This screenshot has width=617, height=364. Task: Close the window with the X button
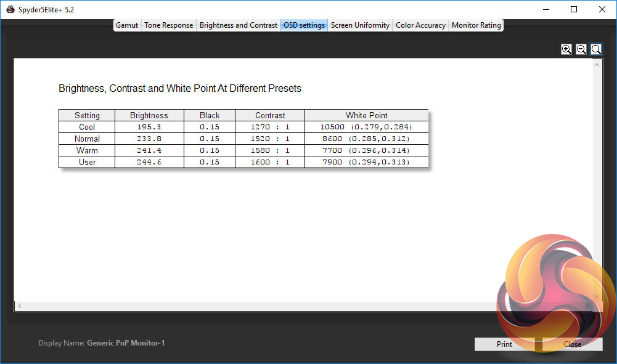click(602, 9)
